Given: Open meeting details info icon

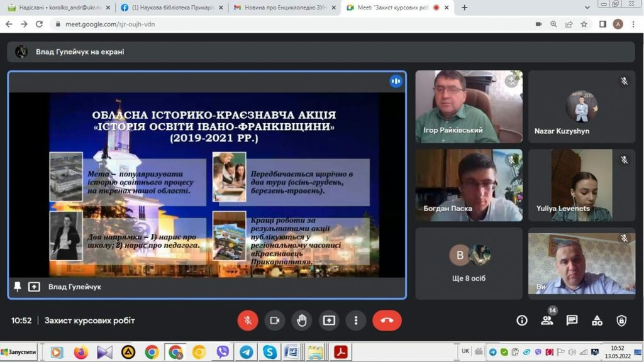Looking at the screenshot, I should 522,321.
